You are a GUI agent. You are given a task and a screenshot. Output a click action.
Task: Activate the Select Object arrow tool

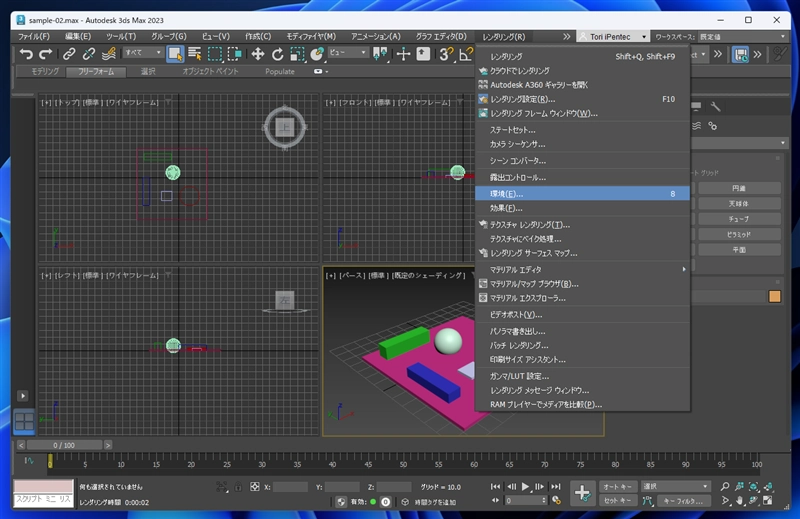(174, 54)
